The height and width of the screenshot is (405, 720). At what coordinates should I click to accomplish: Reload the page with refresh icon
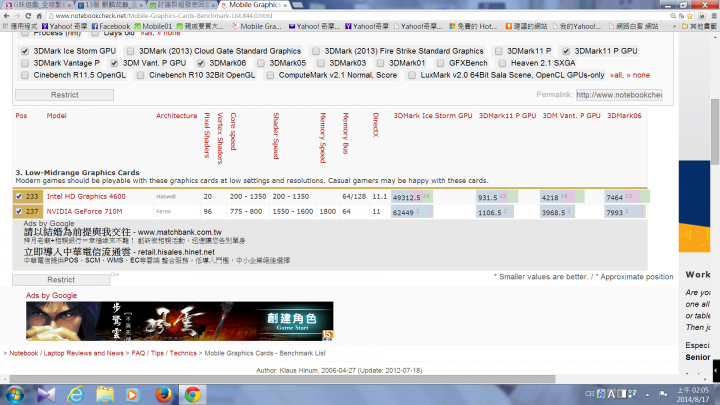28,16
